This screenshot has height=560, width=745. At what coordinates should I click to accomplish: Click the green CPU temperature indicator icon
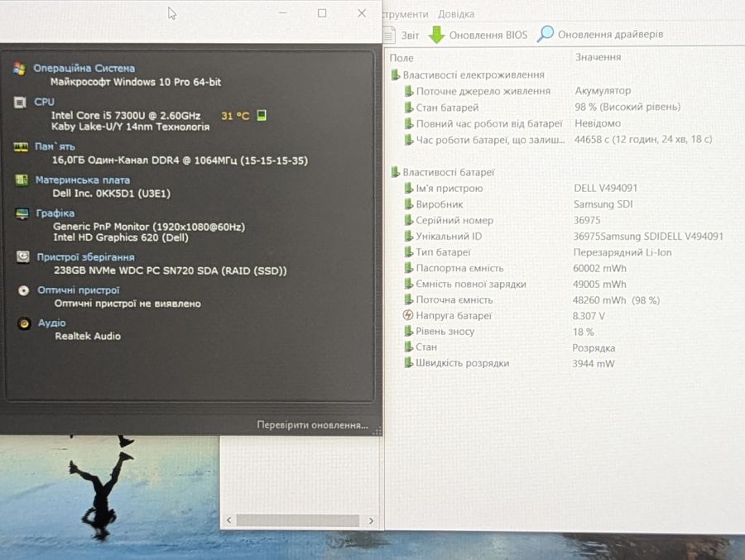coord(262,115)
